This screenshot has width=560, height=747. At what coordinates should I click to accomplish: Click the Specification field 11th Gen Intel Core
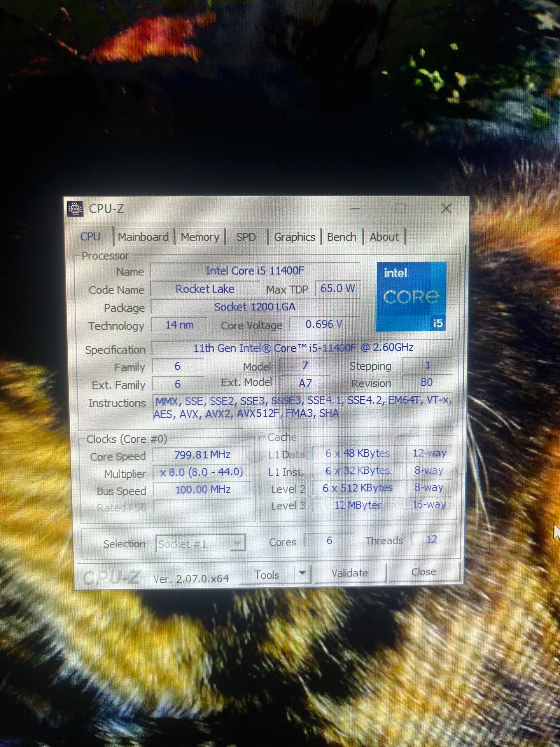[x=303, y=348]
